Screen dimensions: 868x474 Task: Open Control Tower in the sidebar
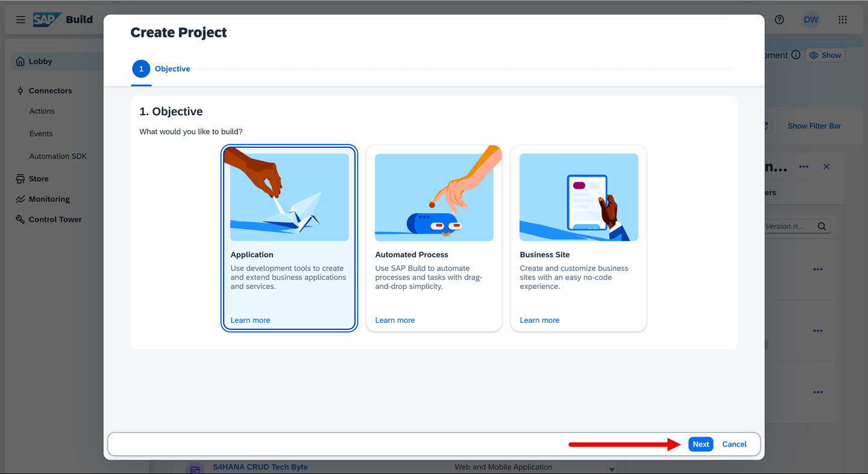coord(55,220)
